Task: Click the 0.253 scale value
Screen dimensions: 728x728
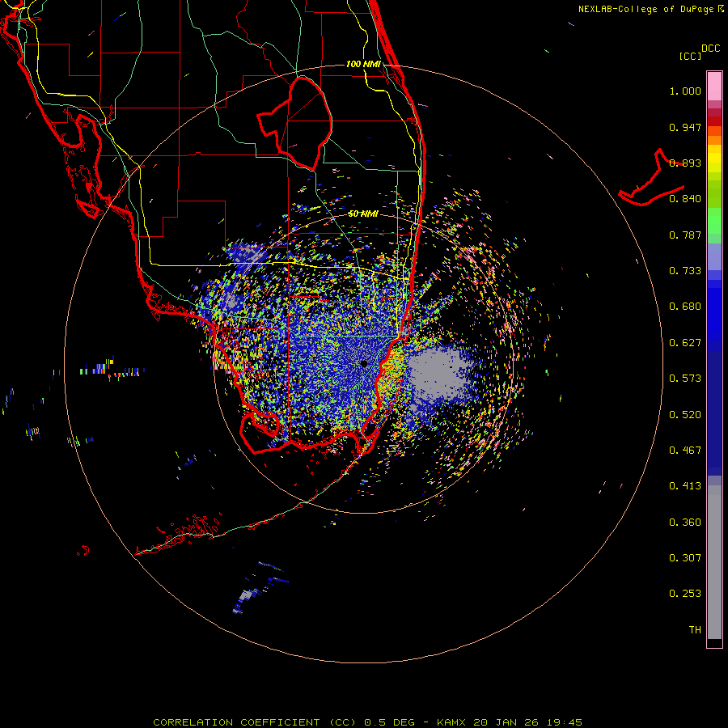Action: point(685,594)
